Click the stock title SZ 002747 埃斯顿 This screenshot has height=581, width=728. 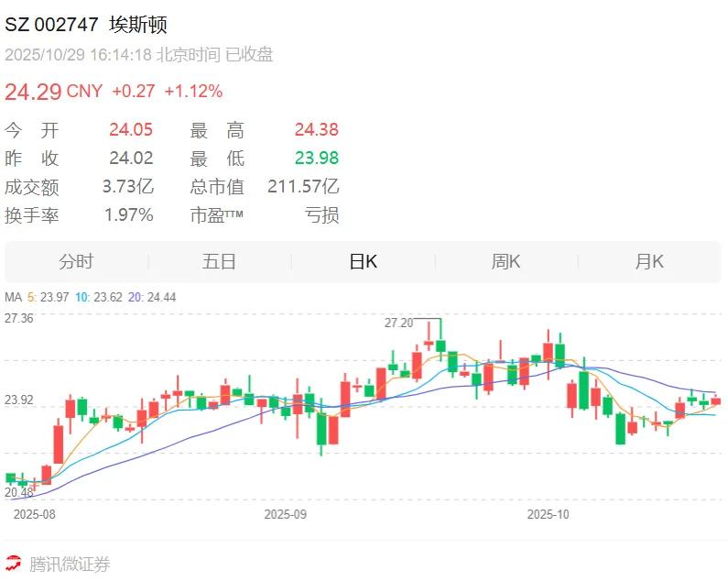click(x=86, y=25)
